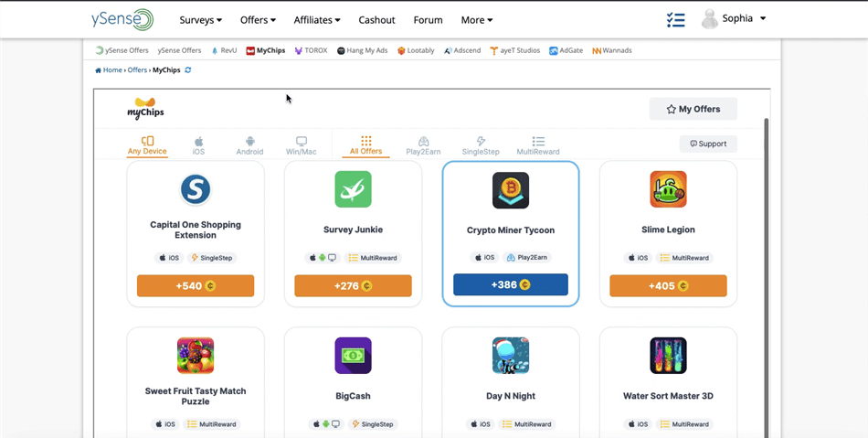The image size is (868, 438).
Task: Open the first ySense Offers tab
Action: pos(122,50)
